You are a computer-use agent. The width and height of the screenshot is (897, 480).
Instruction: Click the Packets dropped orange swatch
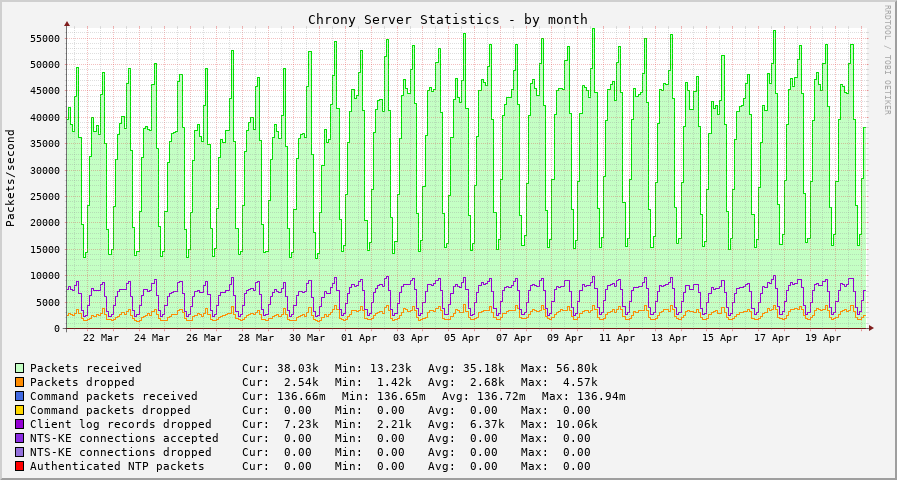click(x=20, y=382)
